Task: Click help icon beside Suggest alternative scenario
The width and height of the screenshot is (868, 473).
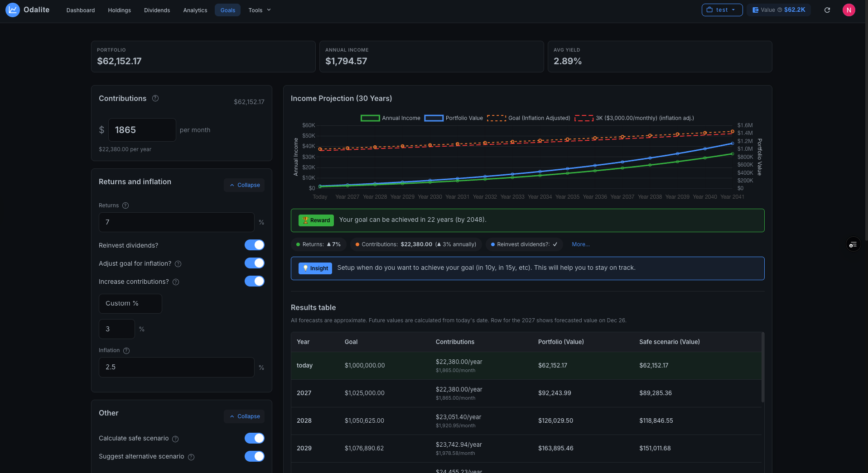Action: coord(191,457)
